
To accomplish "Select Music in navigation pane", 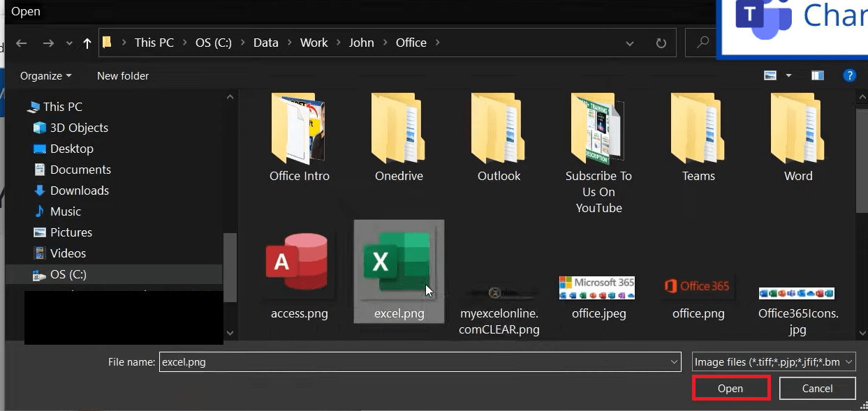I will [x=57, y=211].
